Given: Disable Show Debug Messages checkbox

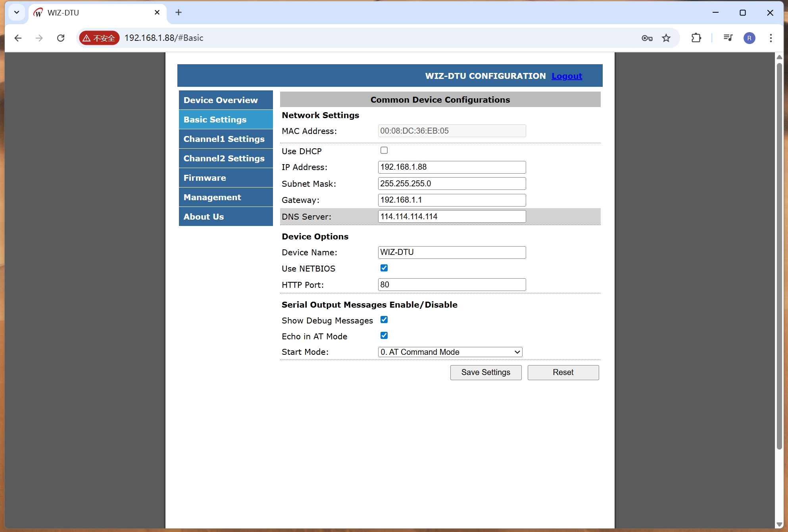Looking at the screenshot, I should tap(384, 320).
